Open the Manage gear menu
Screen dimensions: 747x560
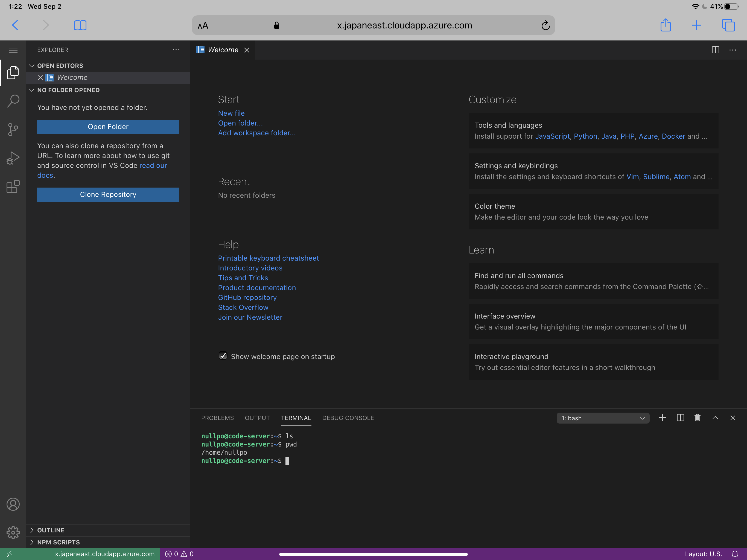tap(13, 533)
